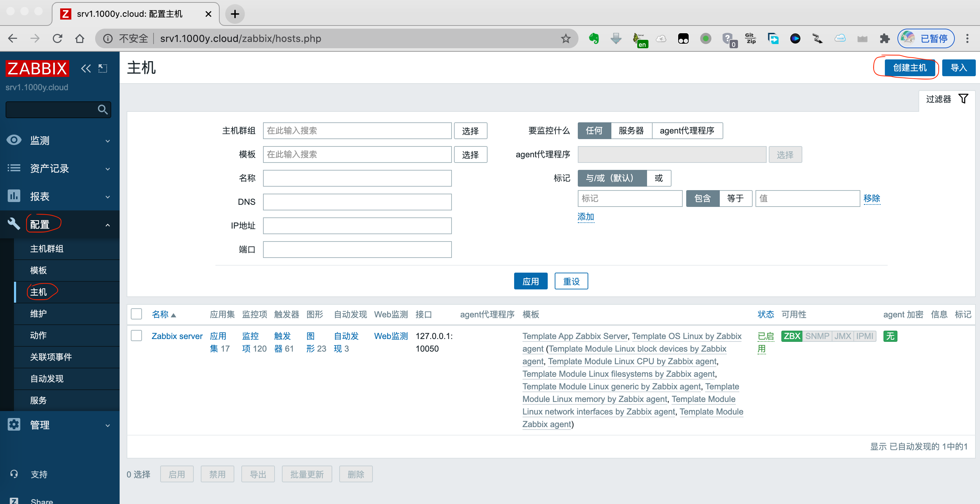Click the 导入 button
Viewport: 980px width, 504px height.
[958, 68]
